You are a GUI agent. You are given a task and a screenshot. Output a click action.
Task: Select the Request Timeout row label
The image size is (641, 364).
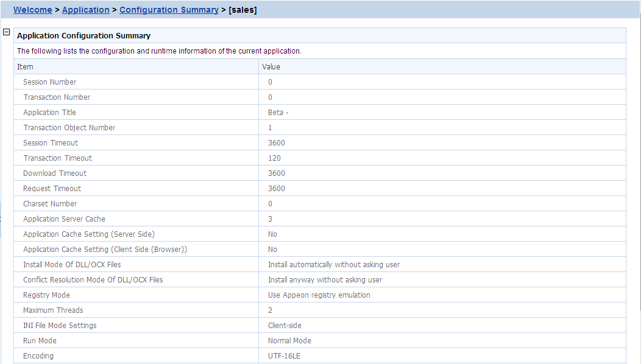pyautogui.click(x=52, y=188)
